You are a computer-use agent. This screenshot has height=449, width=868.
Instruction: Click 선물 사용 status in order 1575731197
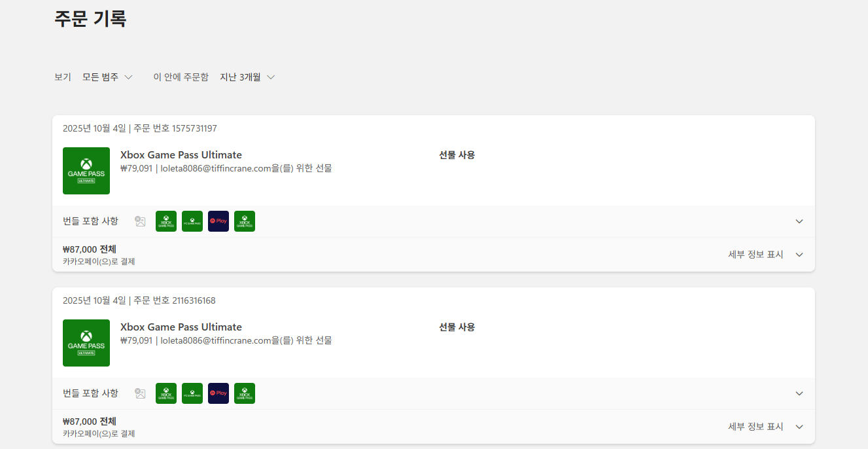(x=457, y=155)
